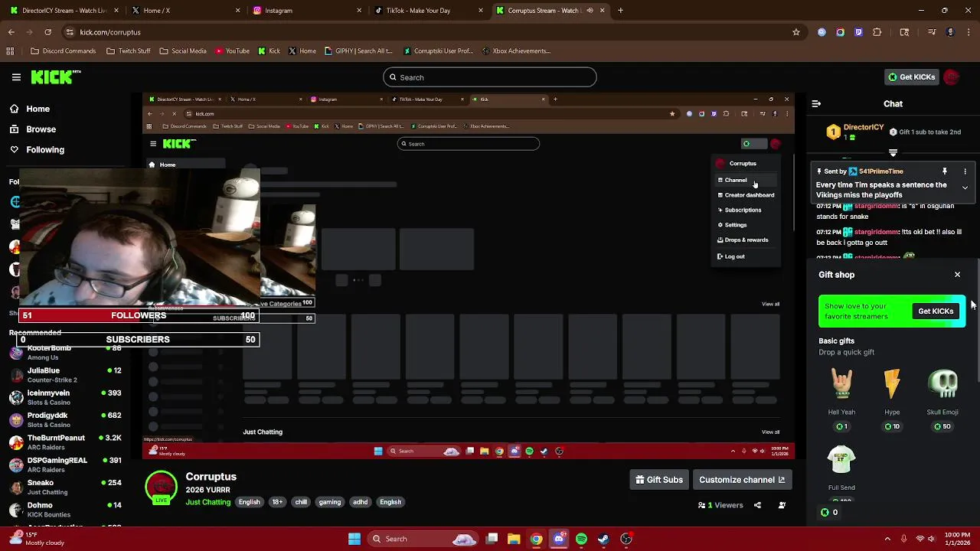The height and width of the screenshot is (551, 980).
Task: Collapse the Chat panel with the arrow icon
Action: pos(816,103)
